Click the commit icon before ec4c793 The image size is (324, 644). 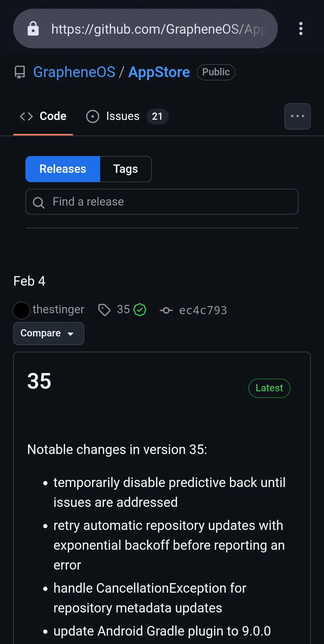(166, 310)
